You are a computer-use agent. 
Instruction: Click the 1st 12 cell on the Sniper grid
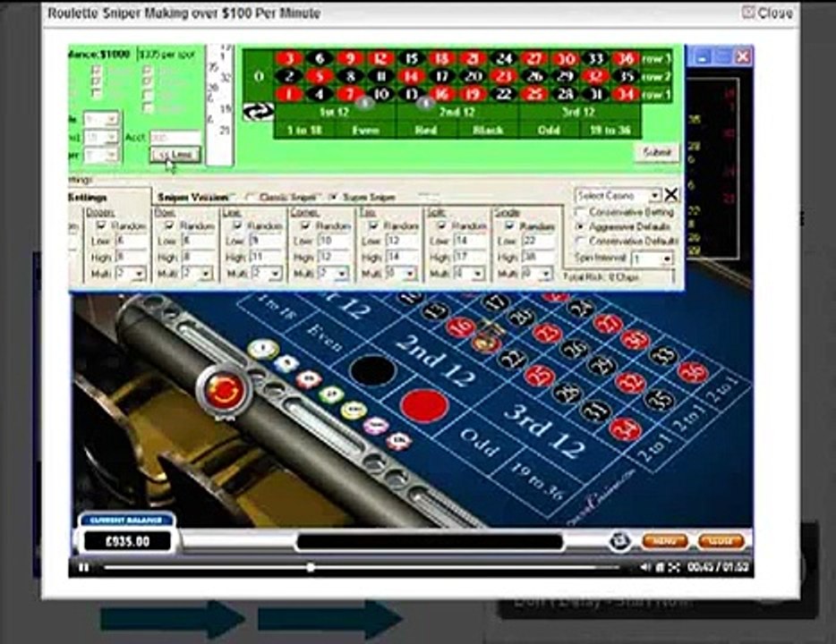335,113
